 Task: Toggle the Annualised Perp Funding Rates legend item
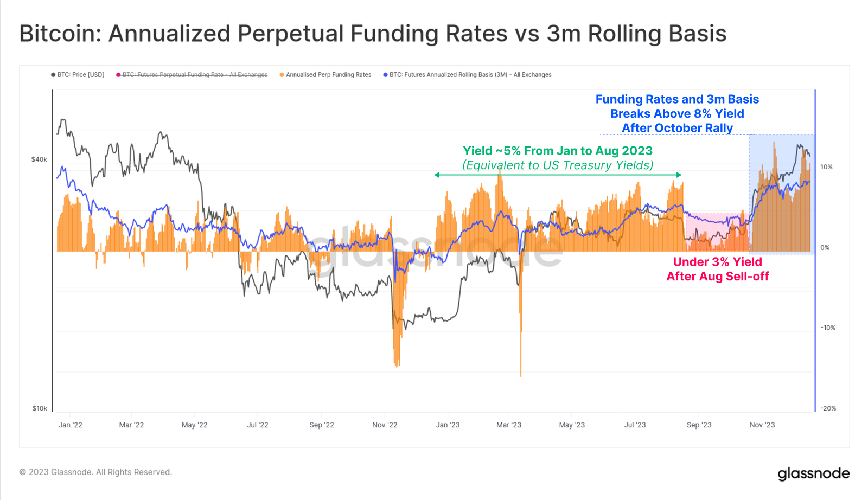coord(325,75)
